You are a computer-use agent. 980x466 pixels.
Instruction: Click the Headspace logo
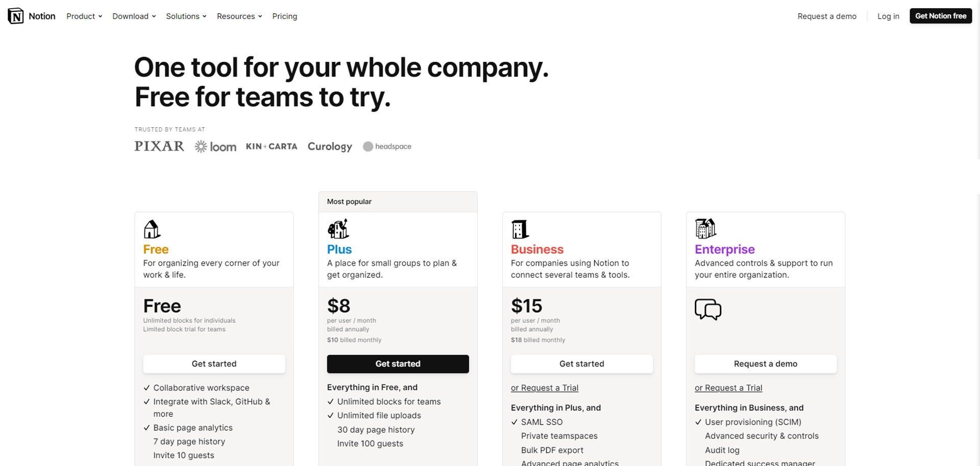(387, 146)
